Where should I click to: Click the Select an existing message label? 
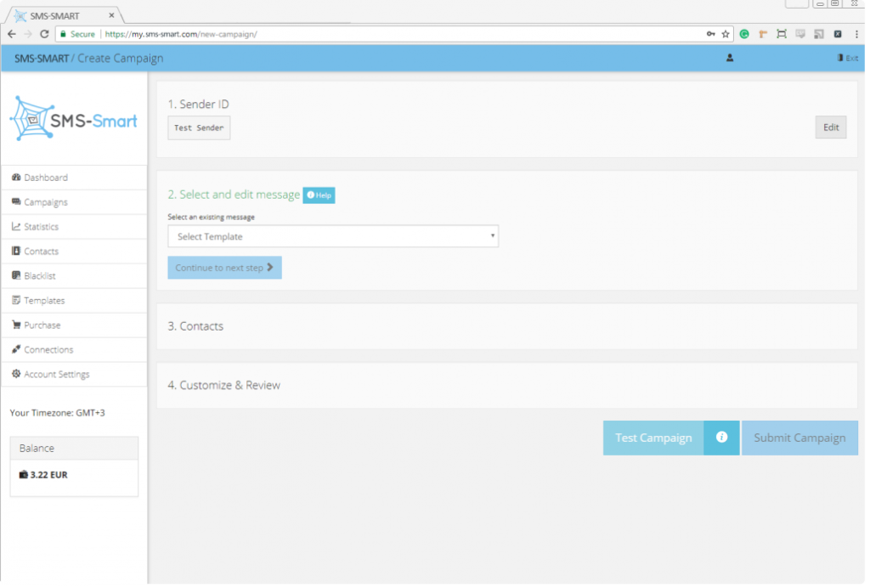click(x=212, y=218)
